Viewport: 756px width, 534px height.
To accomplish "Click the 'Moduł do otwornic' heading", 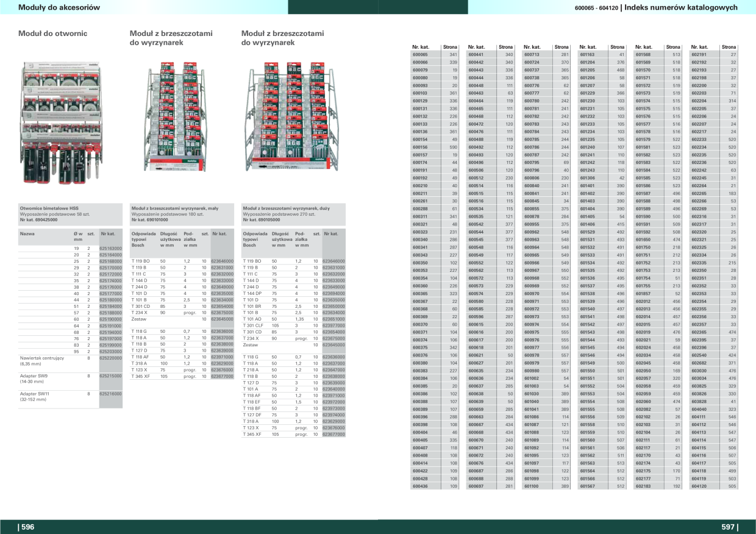I will (52, 34).
